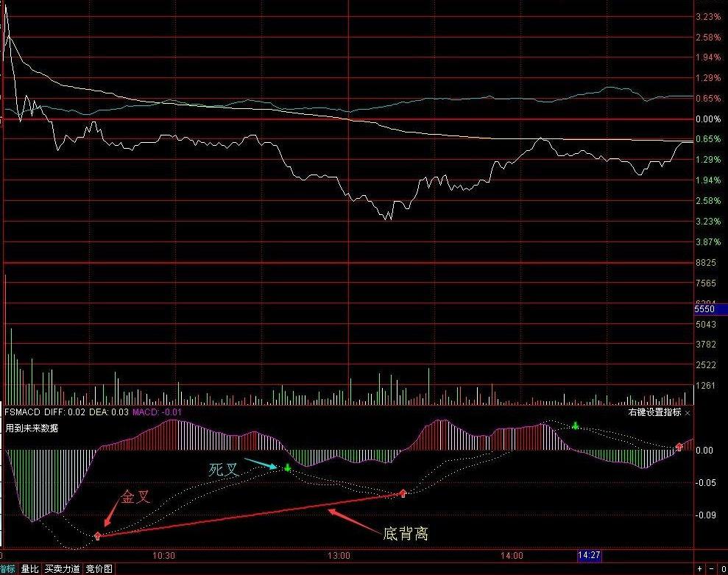Click the -0.05 MACD axis value

(706, 482)
